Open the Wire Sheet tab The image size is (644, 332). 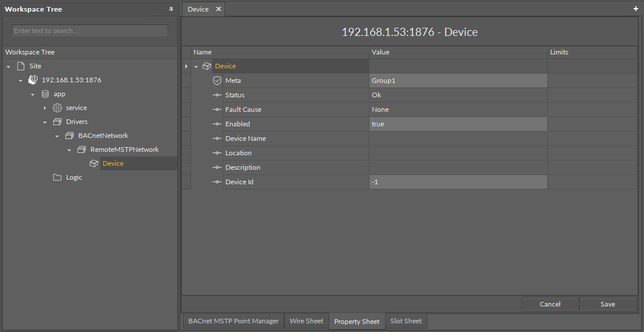click(x=306, y=321)
